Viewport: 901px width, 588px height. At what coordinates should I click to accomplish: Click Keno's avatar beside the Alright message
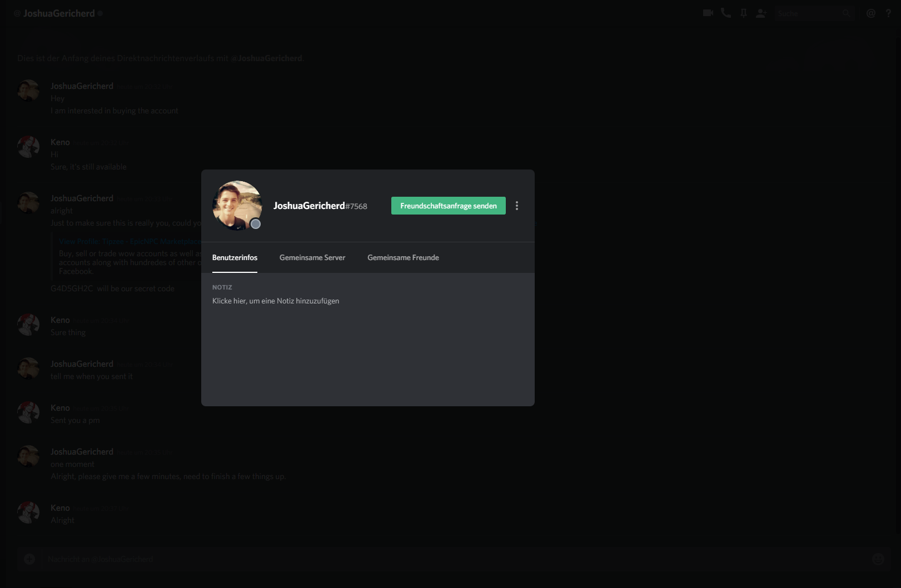pyautogui.click(x=28, y=512)
